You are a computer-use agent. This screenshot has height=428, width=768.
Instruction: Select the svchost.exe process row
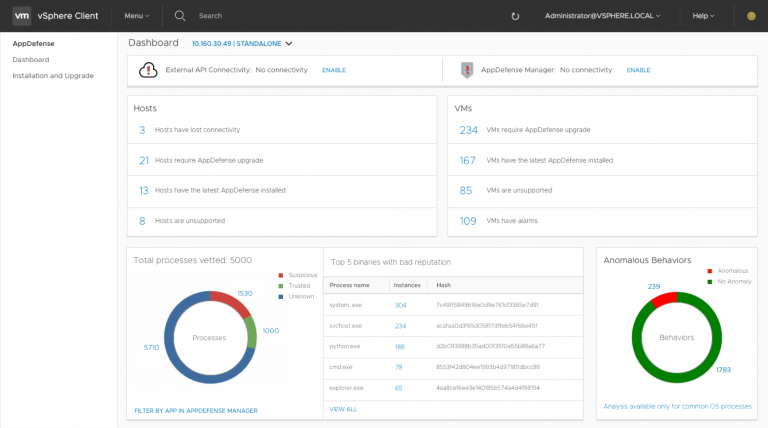[453, 326]
